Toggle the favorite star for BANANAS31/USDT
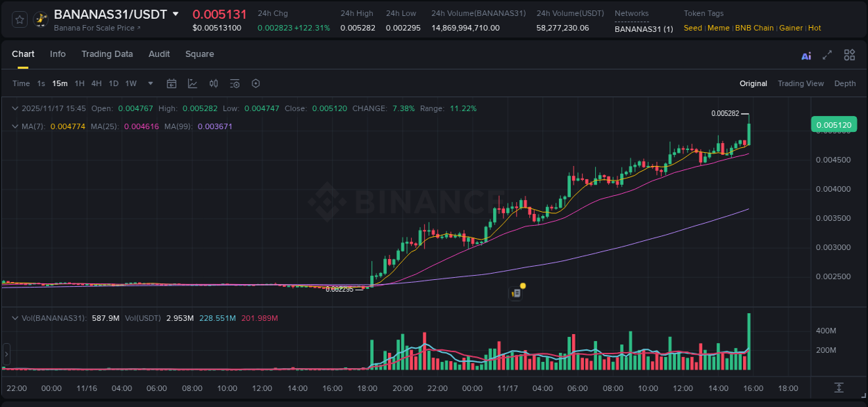This screenshot has height=407, width=868. click(18, 19)
